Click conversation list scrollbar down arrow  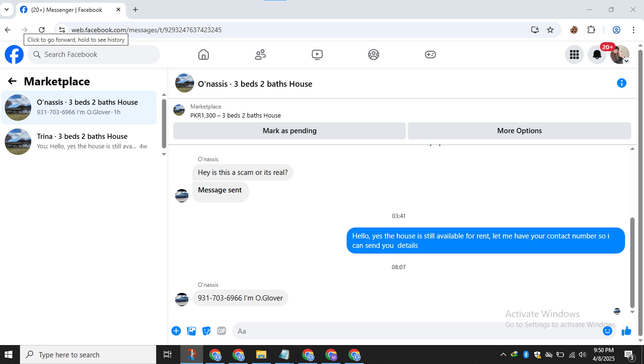point(164,154)
